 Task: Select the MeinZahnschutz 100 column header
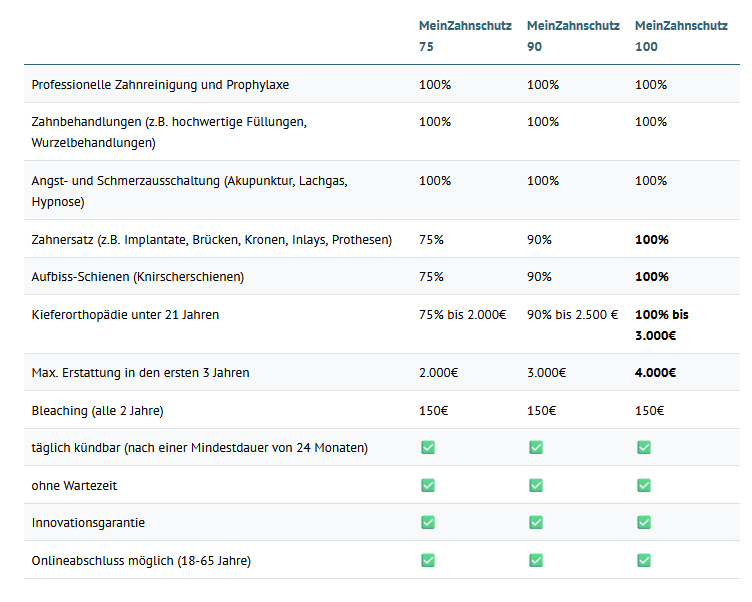point(681,35)
